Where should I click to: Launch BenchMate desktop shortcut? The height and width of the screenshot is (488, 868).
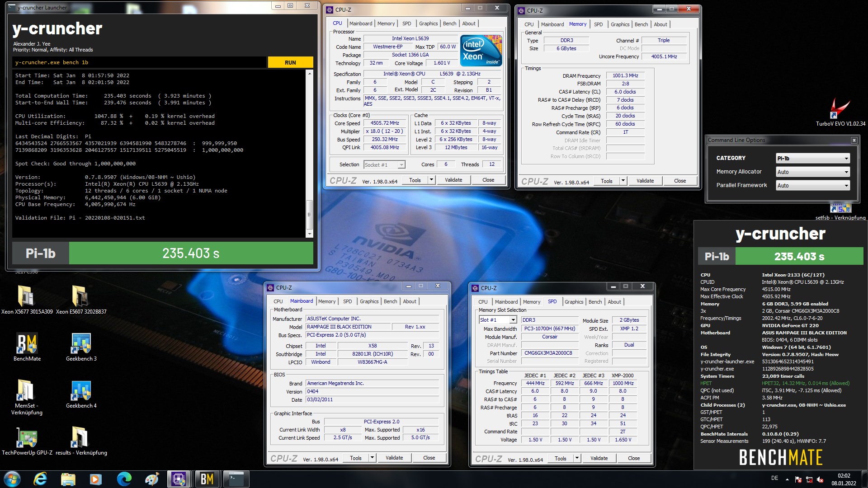tap(27, 347)
